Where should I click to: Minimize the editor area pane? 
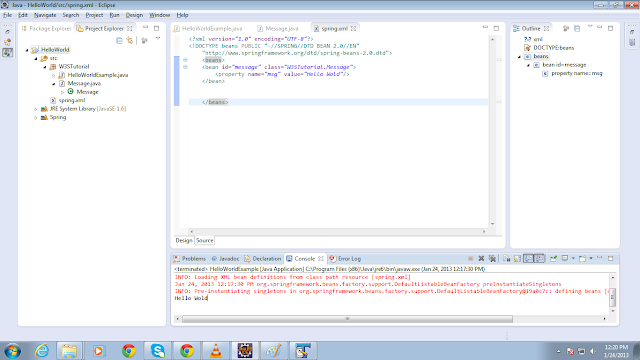click(x=485, y=28)
